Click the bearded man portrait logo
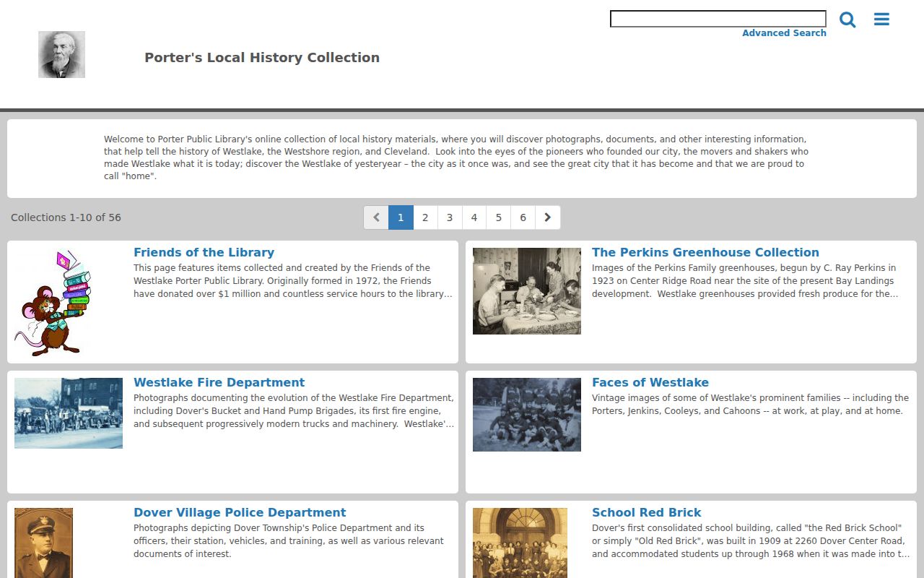The image size is (924, 578). pos(61,54)
